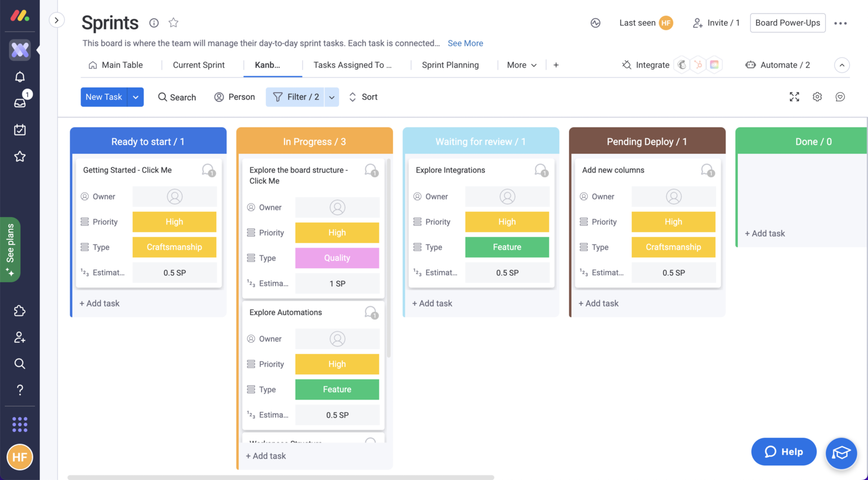Collapse the board header chevron
The height and width of the screenshot is (480, 868).
(842, 65)
